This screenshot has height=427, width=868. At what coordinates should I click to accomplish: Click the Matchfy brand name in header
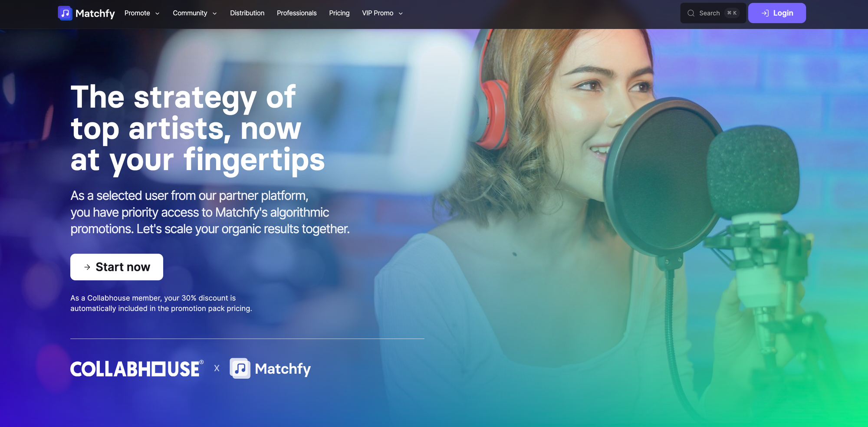(x=95, y=13)
